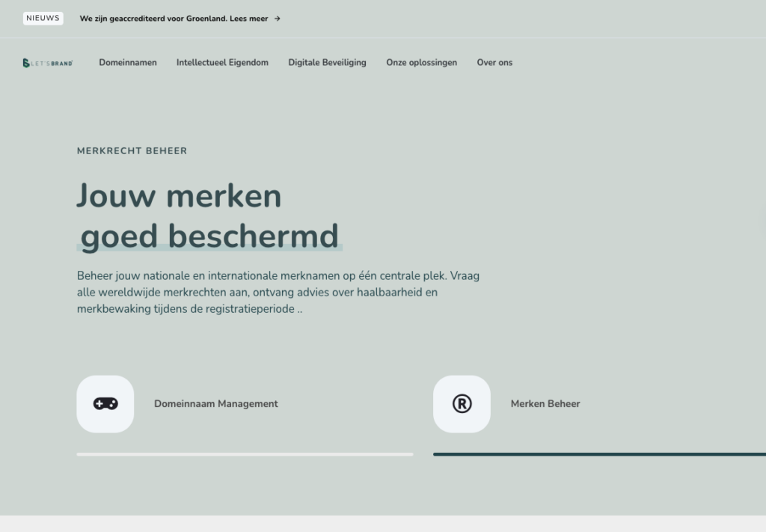The width and height of the screenshot is (766, 532).
Task: Click the light progress bar under Domeinnaam Management
Action: point(245,454)
